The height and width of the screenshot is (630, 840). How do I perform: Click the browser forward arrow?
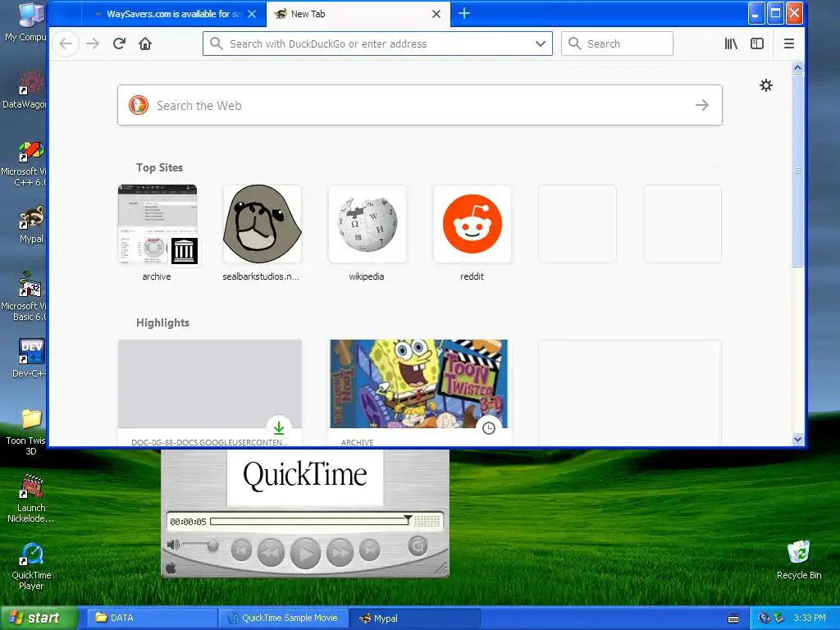[93, 43]
